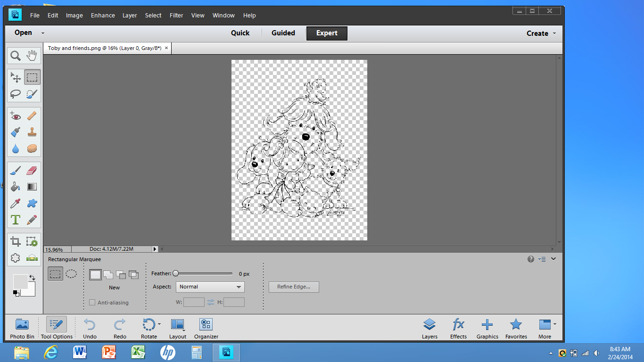Select the Eraser tool
Screen dimensions: 644x362
pyautogui.click(x=32, y=170)
